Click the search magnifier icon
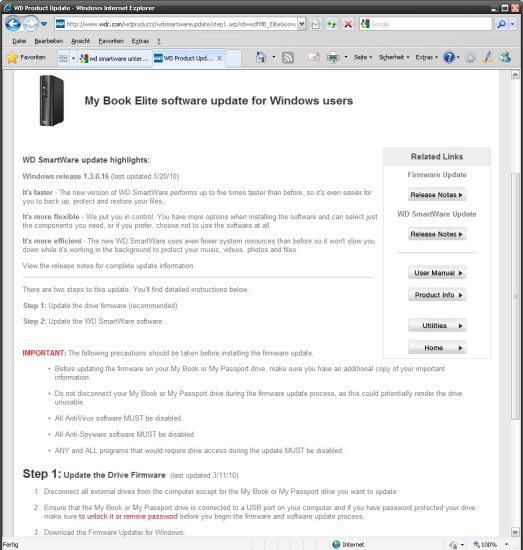Viewport: 523px width, 550px height. 501,24
